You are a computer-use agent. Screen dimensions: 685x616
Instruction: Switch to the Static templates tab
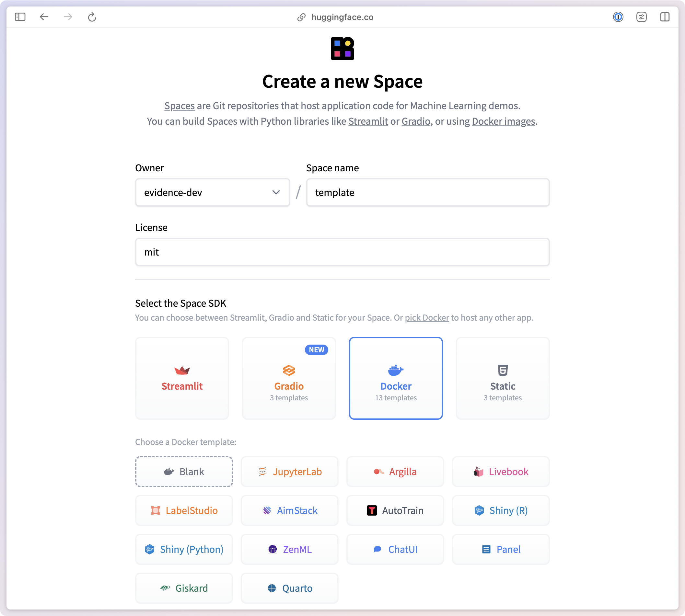pyautogui.click(x=502, y=378)
